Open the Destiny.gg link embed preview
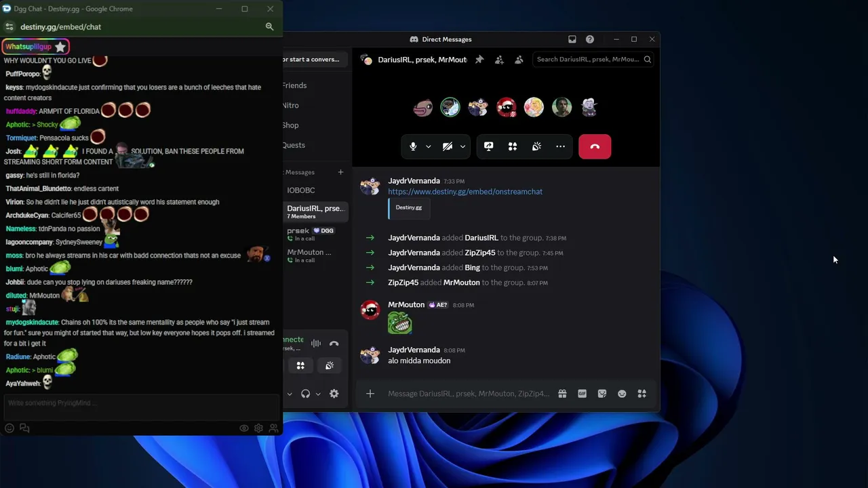The image size is (868, 488). click(409, 208)
